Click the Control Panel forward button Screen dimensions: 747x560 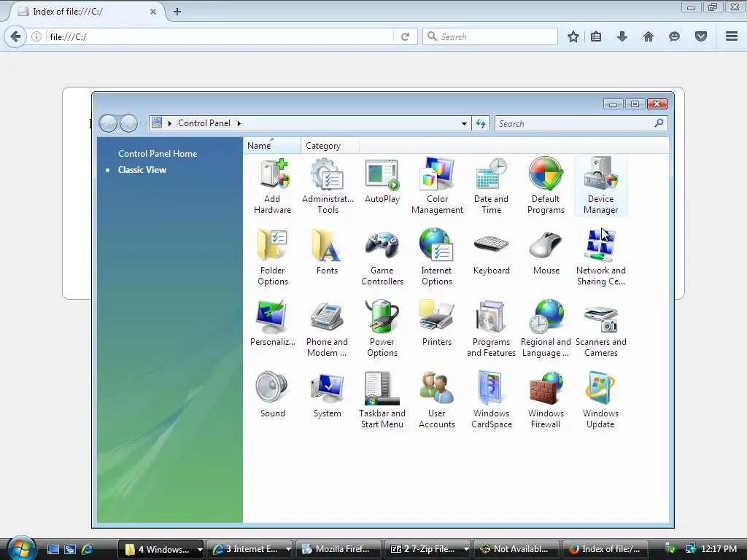coord(128,124)
